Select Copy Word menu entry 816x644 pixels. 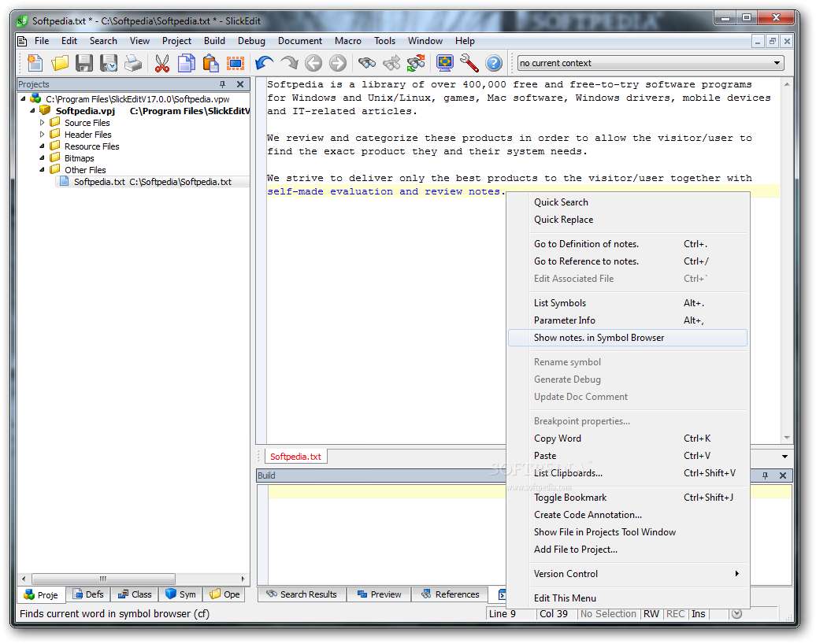628,439
